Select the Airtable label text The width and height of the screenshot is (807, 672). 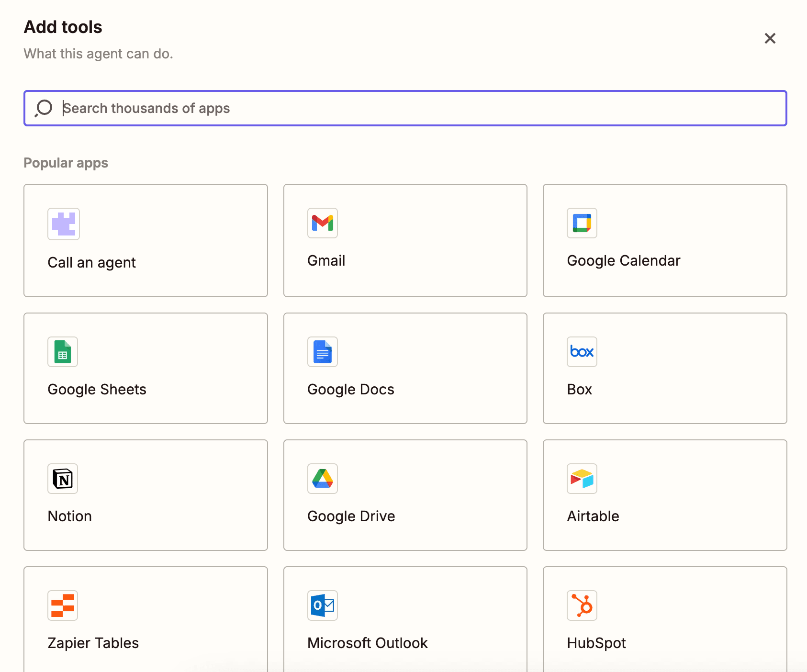pos(593,516)
